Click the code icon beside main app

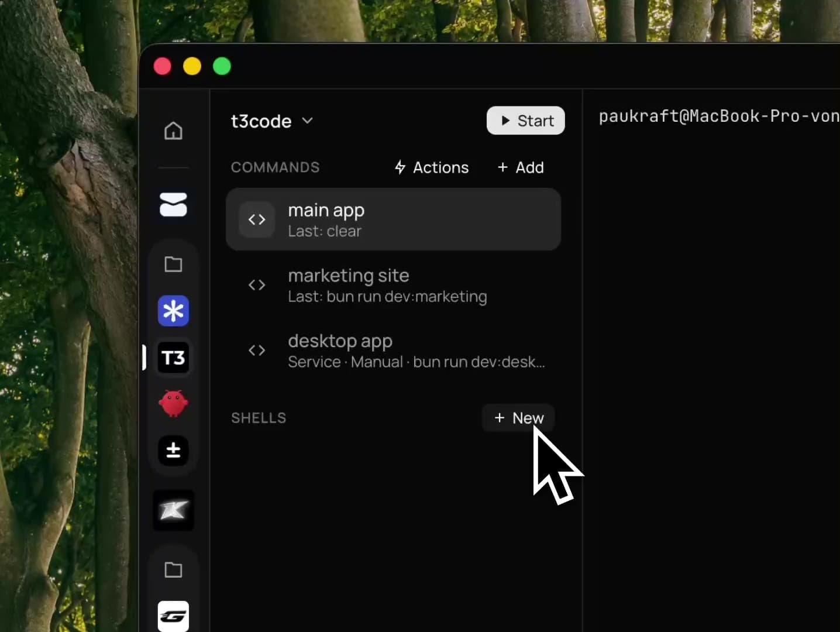pyautogui.click(x=257, y=219)
